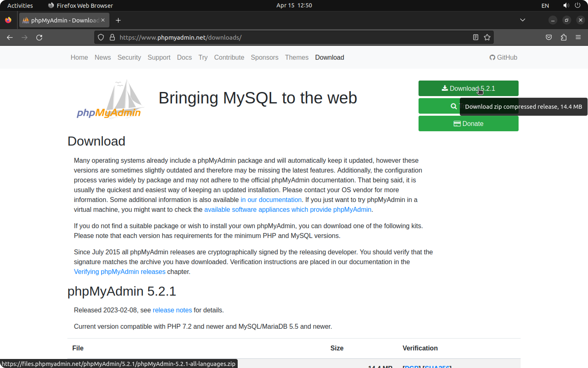588x368 pixels.
Task: Open Save to Pocket icon
Action: click(x=549, y=37)
